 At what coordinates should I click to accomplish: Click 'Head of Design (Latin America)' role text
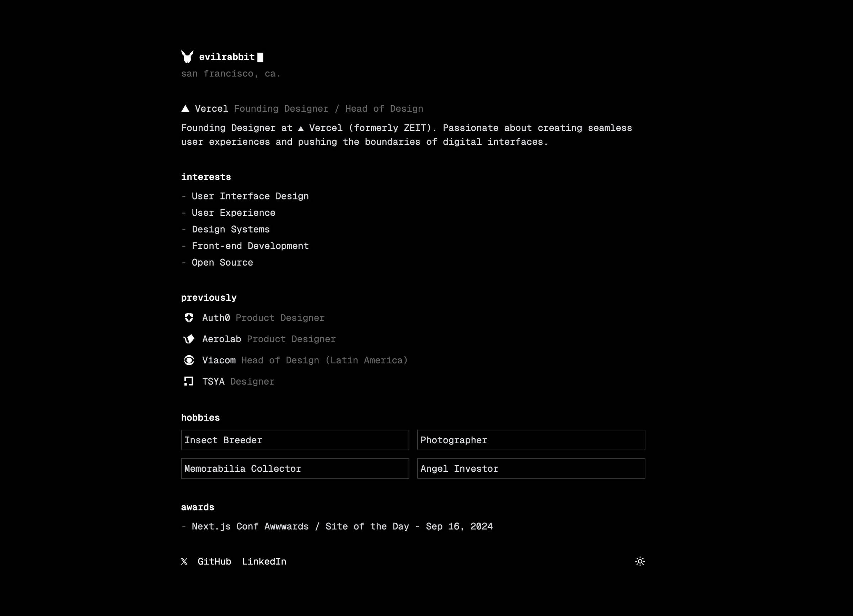pyautogui.click(x=324, y=360)
